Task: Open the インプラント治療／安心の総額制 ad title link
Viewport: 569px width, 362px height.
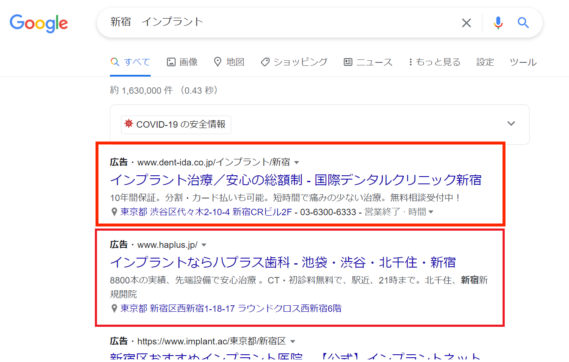Action: coord(296,180)
